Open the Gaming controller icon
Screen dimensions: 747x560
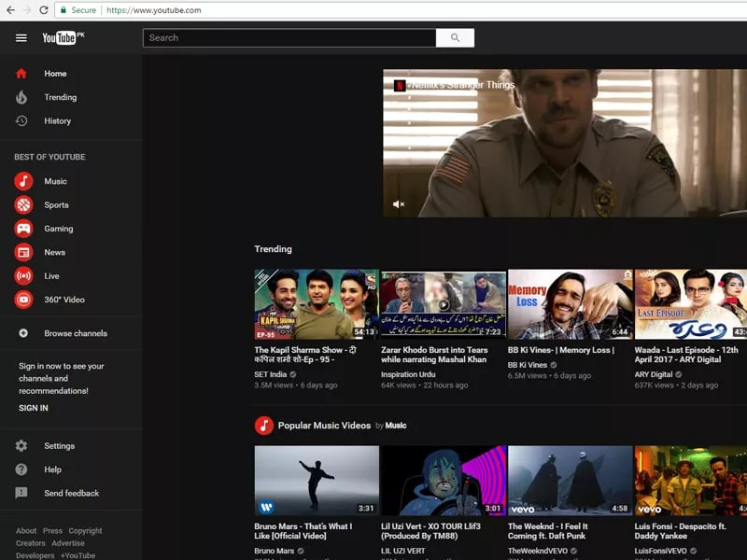(23, 229)
